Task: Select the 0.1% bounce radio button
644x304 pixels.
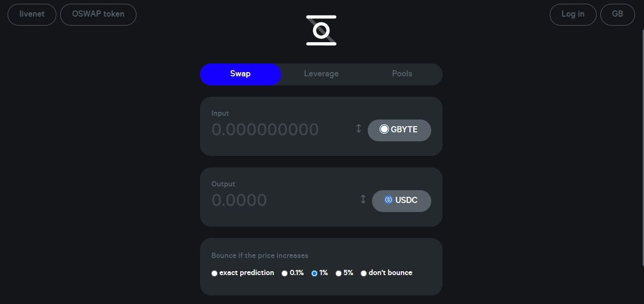Action: (x=284, y=273)
